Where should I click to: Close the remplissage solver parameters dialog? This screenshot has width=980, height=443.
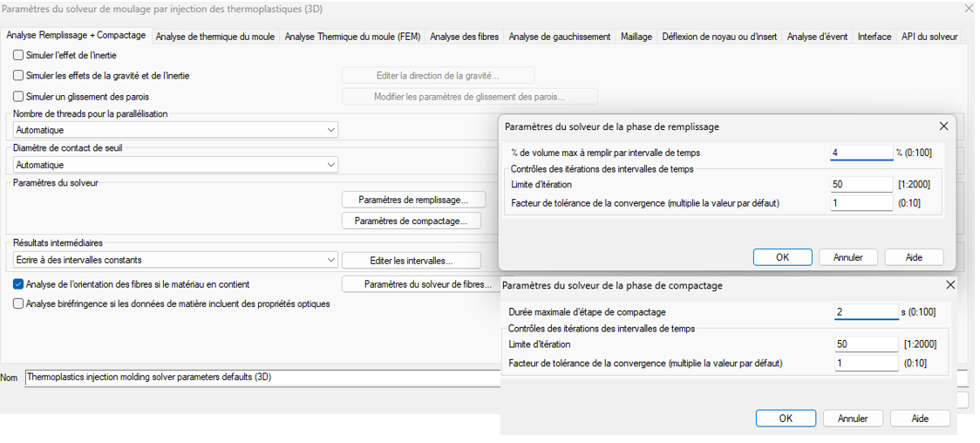(943, 126)
